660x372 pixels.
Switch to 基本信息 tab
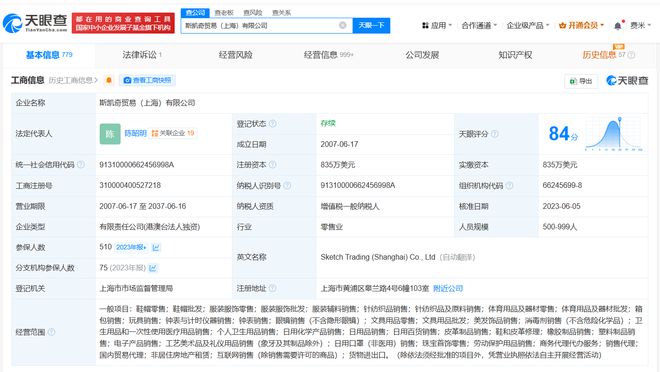click(x=49, y=55)
